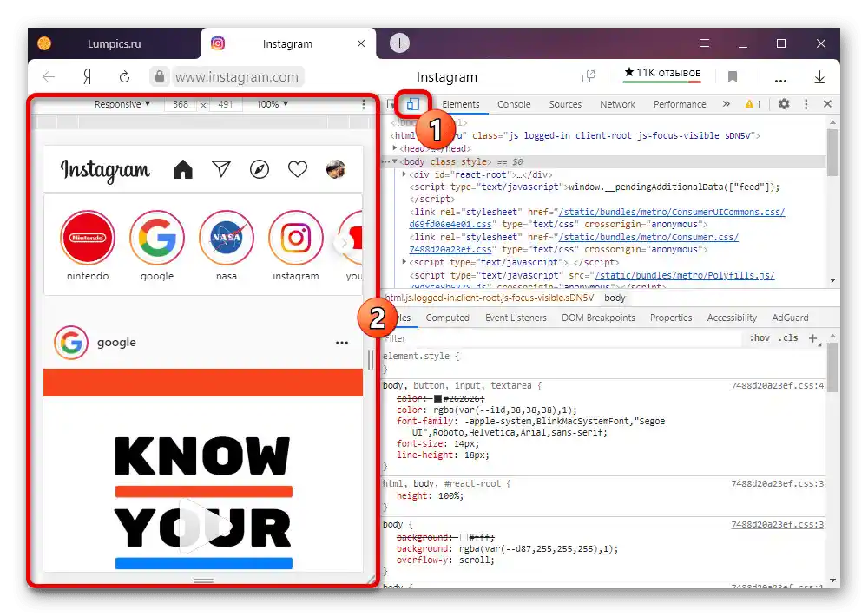The width and height of the screenshot is (868, 616).
Task: Switch to the Computed styles tab
Action: (x=447, y=318)
